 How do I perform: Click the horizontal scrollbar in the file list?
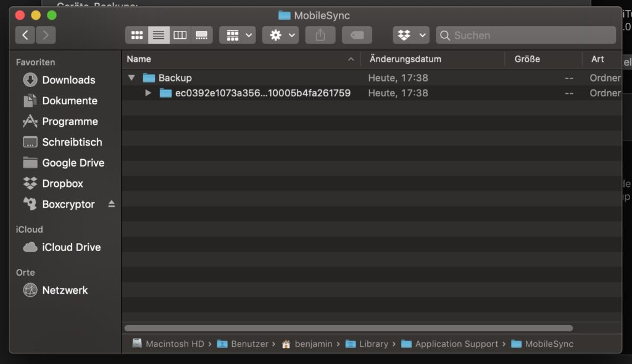349,328
